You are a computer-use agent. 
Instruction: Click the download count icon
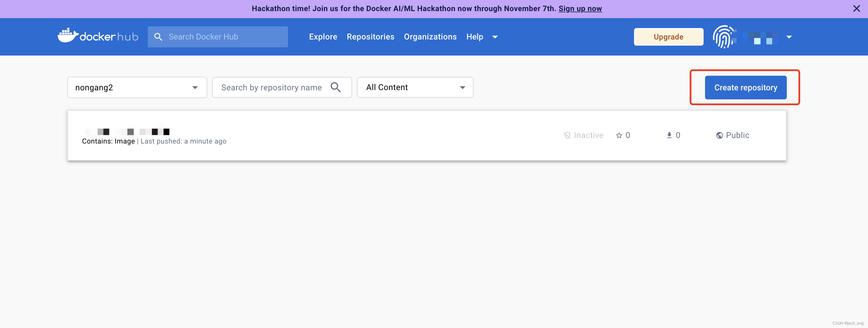click(x=669, y=136)
